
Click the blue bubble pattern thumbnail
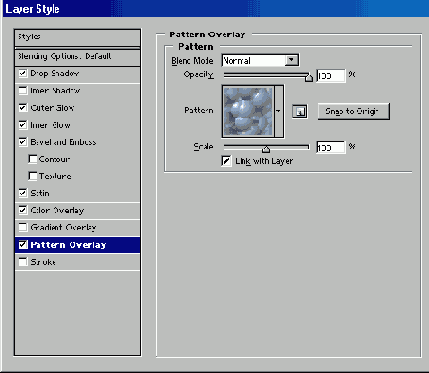point(248,111)
